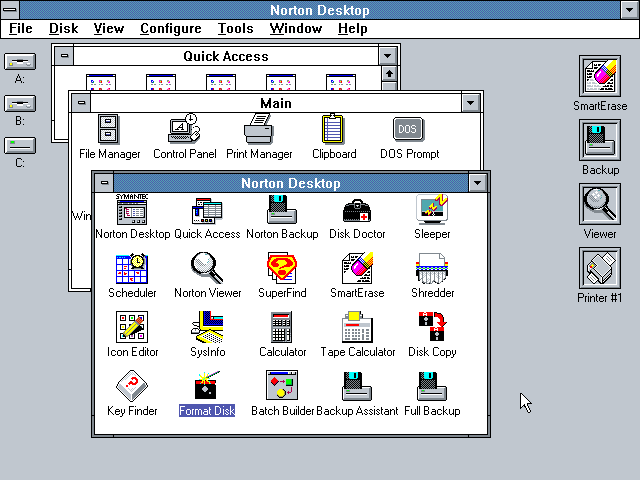Open the application control menu box
This screenshot has height=480, width=640.
pos(10,9)
